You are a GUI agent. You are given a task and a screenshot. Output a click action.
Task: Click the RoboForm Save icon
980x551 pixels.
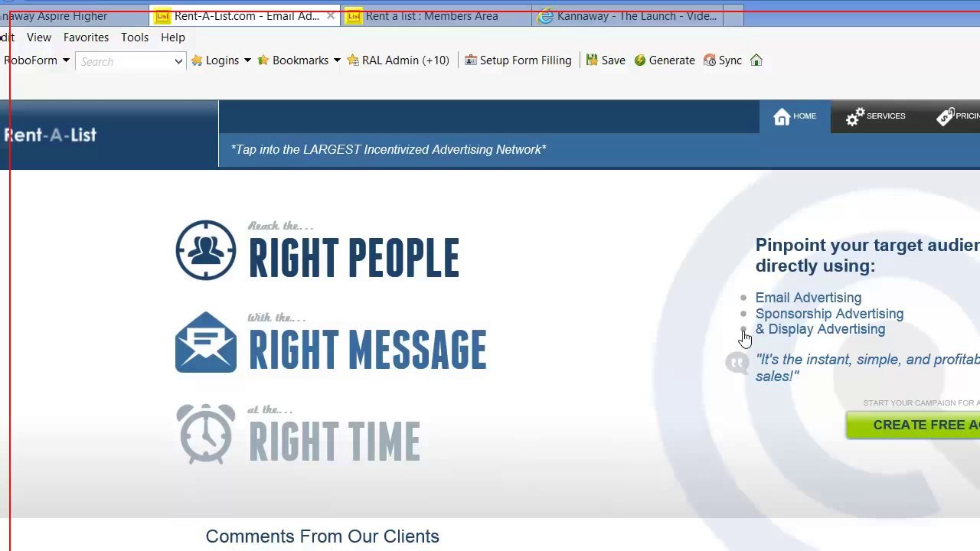[x=592, y=60]
